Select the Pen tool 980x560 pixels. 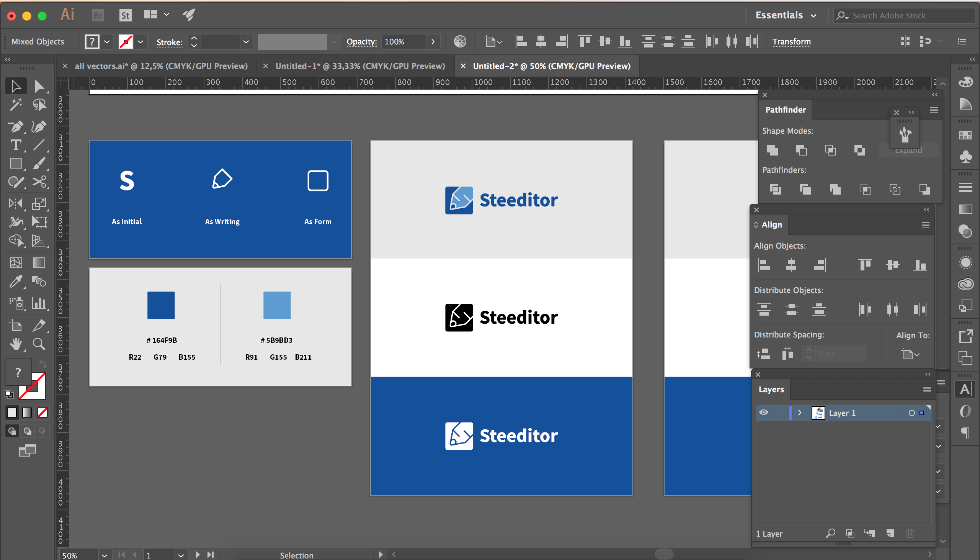[16, 126]
